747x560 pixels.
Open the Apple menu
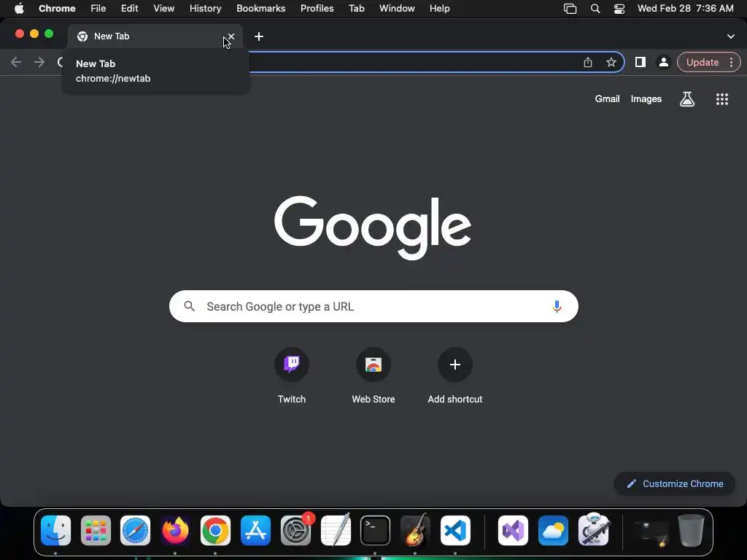(x=19, y=9)
